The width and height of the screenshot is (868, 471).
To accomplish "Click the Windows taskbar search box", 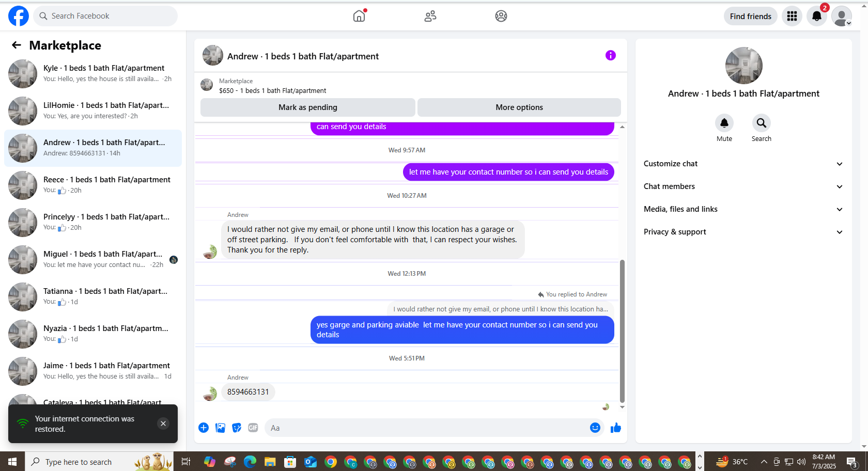I will (x=99, y=462).
